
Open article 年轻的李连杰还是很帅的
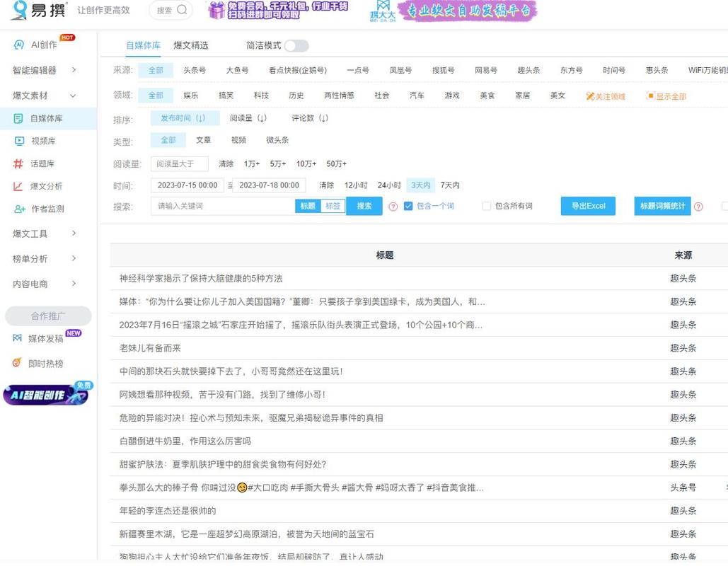pos(168,511)
